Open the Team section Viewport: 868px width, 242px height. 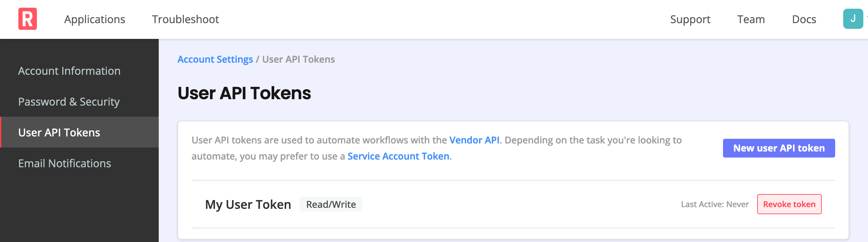pyautogui.click(x=750, y=19)
